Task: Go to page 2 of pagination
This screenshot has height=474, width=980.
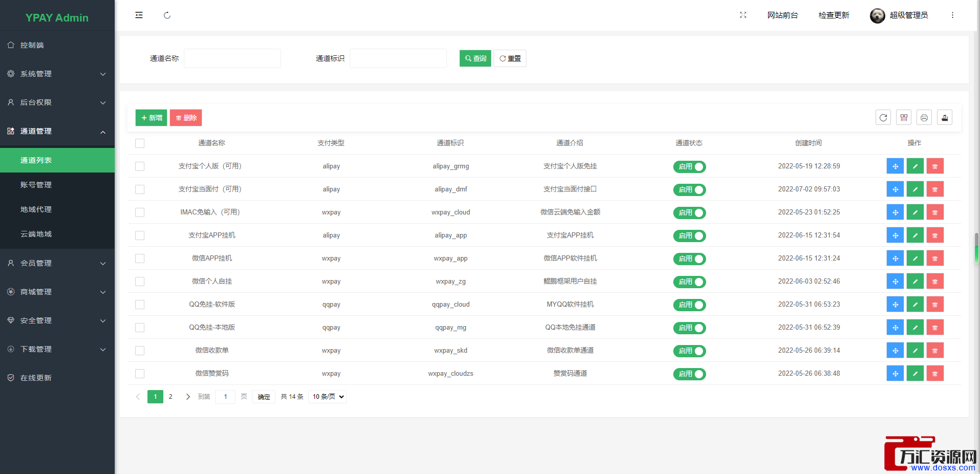Action: [171, 397]
